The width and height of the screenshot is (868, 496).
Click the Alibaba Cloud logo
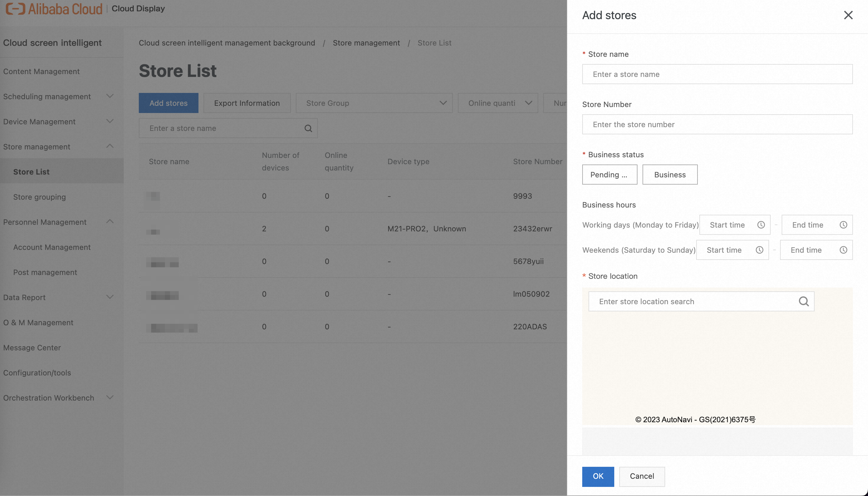pyautogui.click(x=54, y=8)
